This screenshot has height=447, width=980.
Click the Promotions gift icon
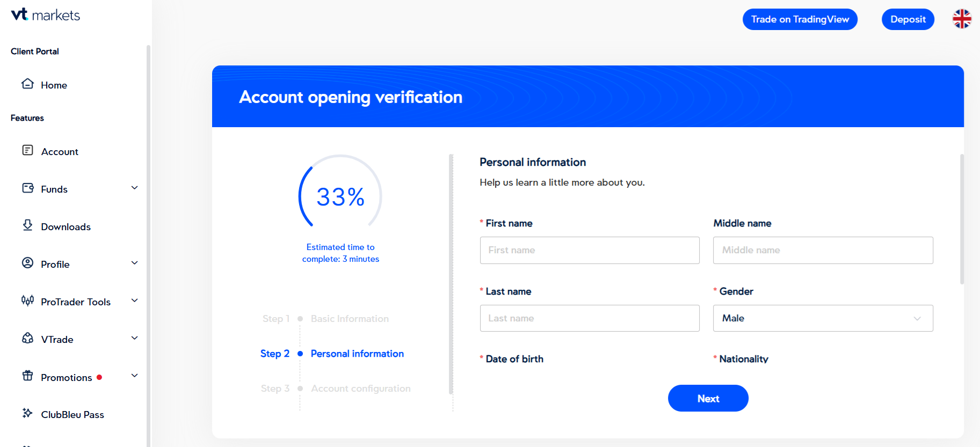click(27, 376)
